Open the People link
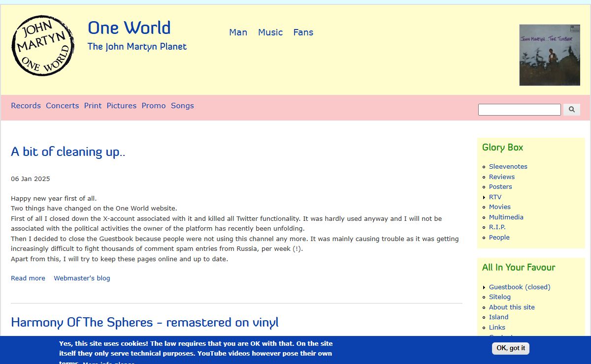Image resolution: width=591 pixels, height=364 pixels. click(499, 238)
